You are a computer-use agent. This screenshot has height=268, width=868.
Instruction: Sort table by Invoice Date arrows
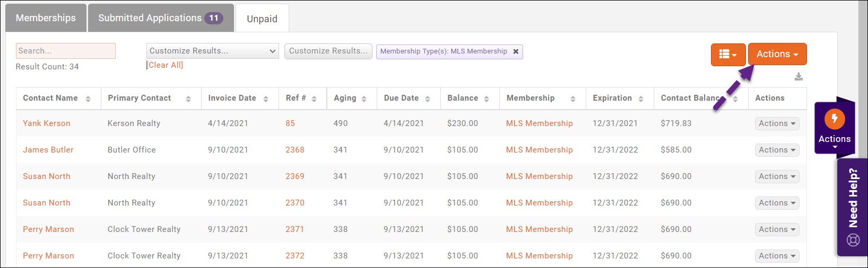point(266,99)
